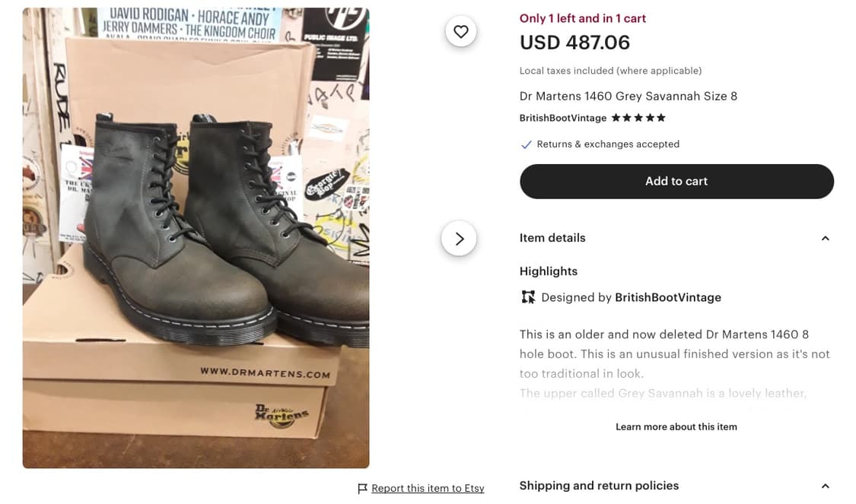
Task: Collapse Shipping and return policies chevron
Action: [826, 486]
